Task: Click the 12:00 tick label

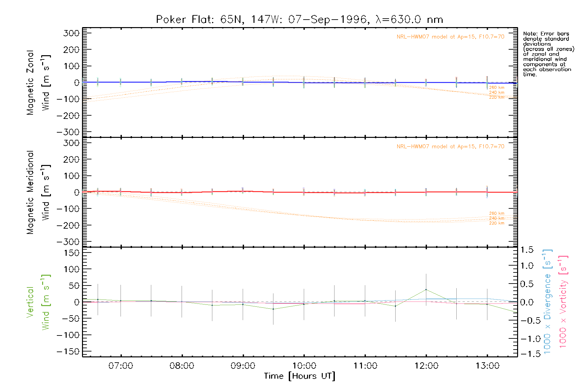Action: click(426, 366)
